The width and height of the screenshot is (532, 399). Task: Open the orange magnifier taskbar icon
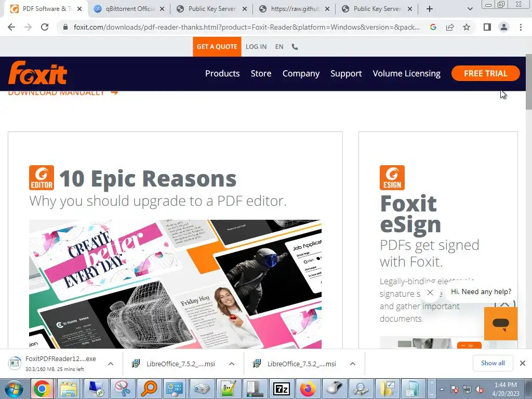pos(149,389)
